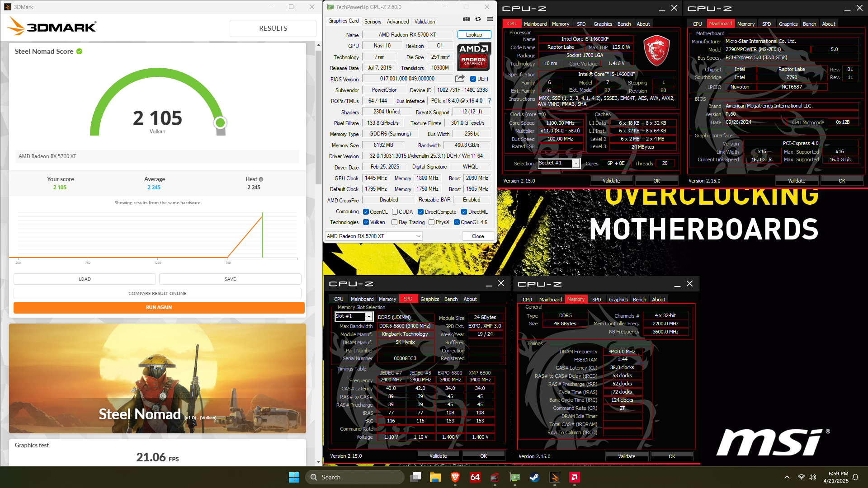Toggle the OpenCL checkbox
Viewport: 868px width, 488px height.
(x=366, y=212)
